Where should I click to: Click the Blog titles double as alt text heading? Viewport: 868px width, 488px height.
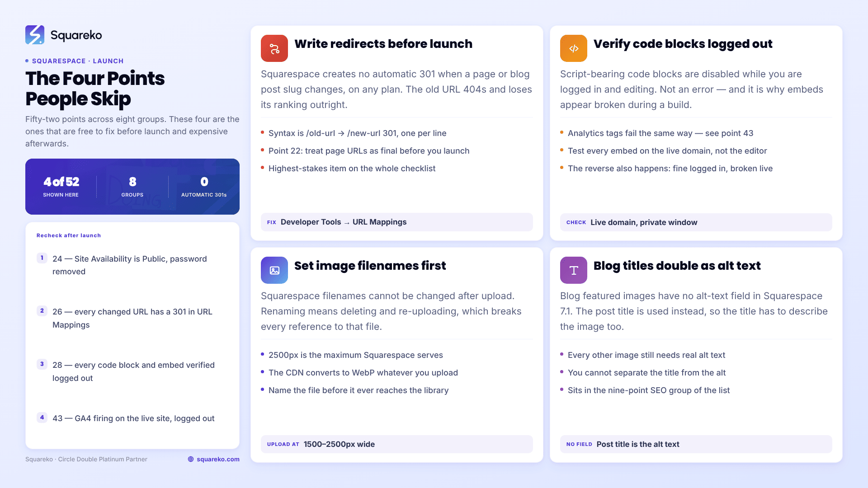677,266
